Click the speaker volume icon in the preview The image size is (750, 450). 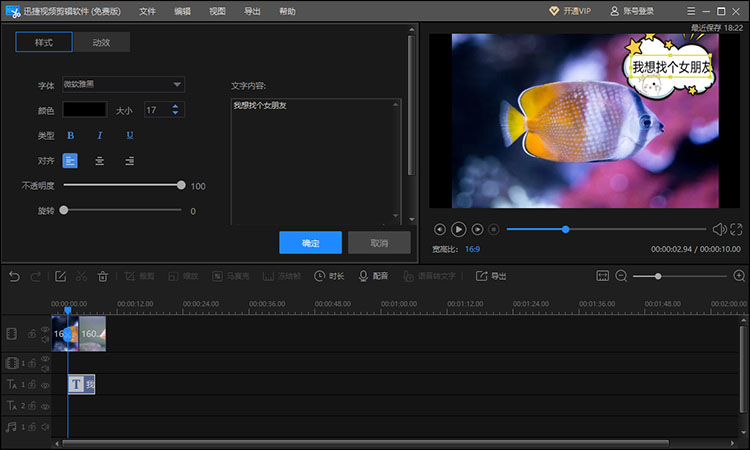point(719,230)
